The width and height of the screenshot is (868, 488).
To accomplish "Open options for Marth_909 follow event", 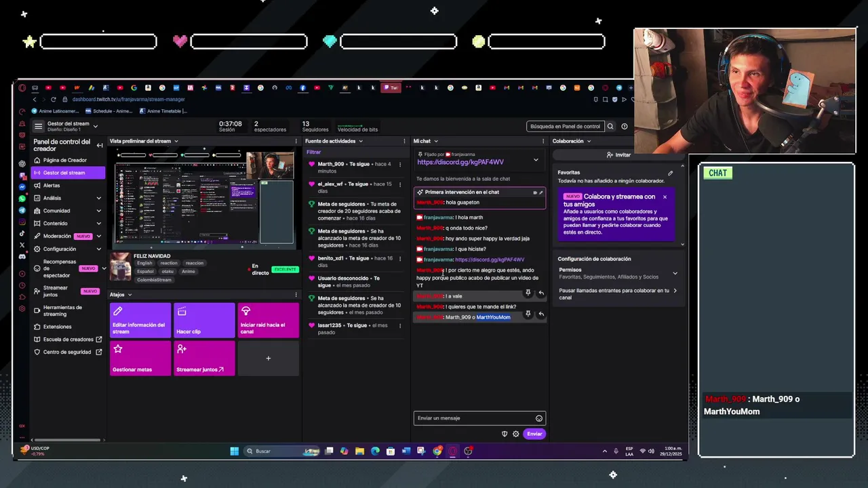I will point(400,164).
